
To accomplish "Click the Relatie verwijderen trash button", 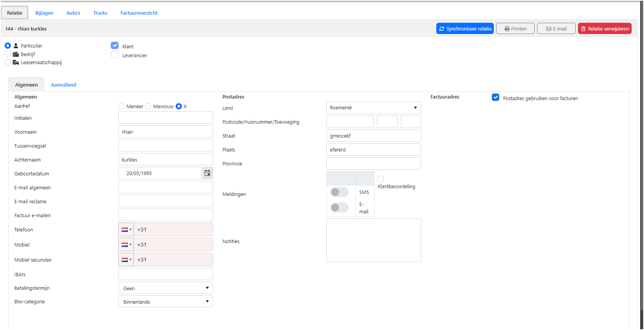I will click(x=605, y=29).
